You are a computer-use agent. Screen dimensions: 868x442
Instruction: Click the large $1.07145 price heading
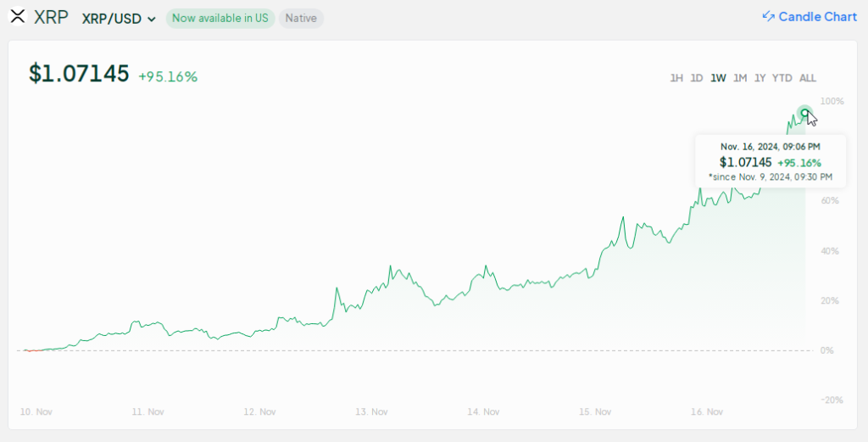pos(79,74)
